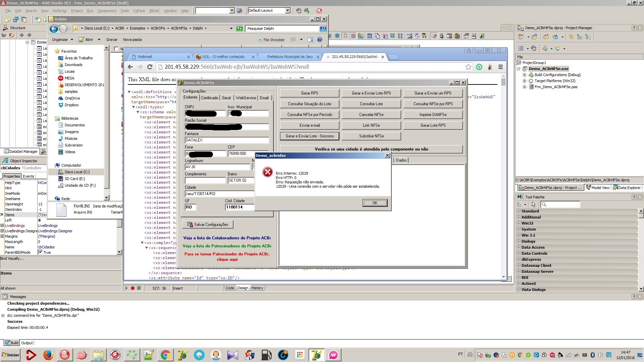Screen dimensions: 644x362
Task: Click the OK button in the error dialog
Action: pos(375,203)
